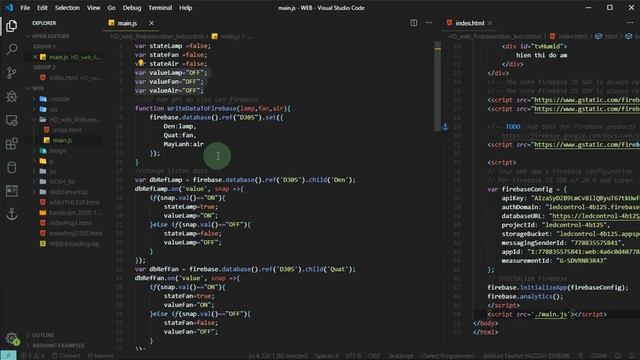Open the Manage gear at bottom of activity bar
Screen dimensions: 640x360
pyautogui.click(x=12, y=338)
